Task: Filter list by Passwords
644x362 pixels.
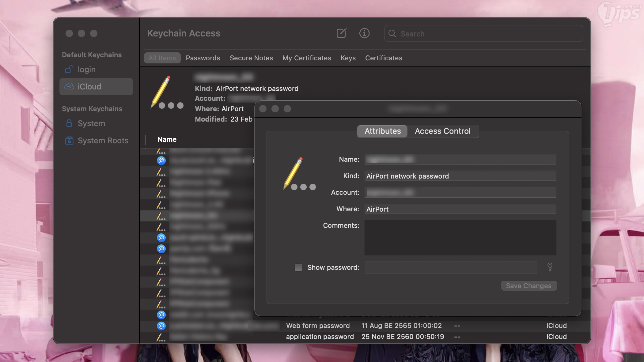Action: 203,58
